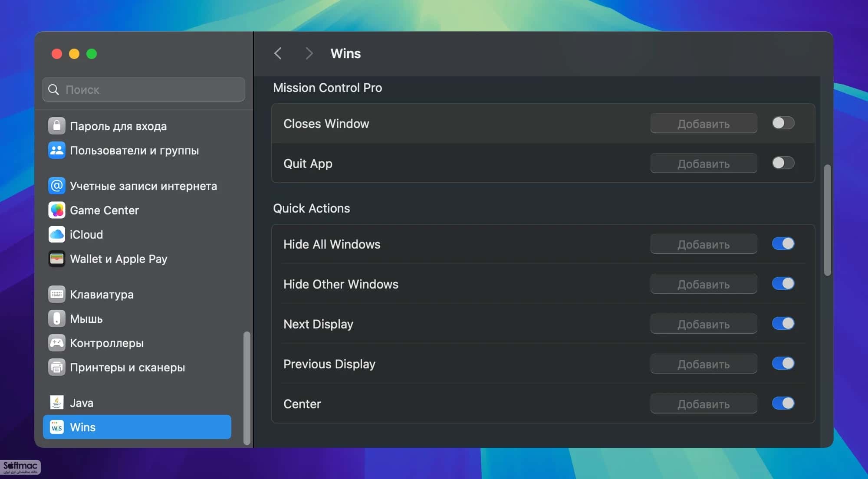Click the Previous Display label

[329, 364]
